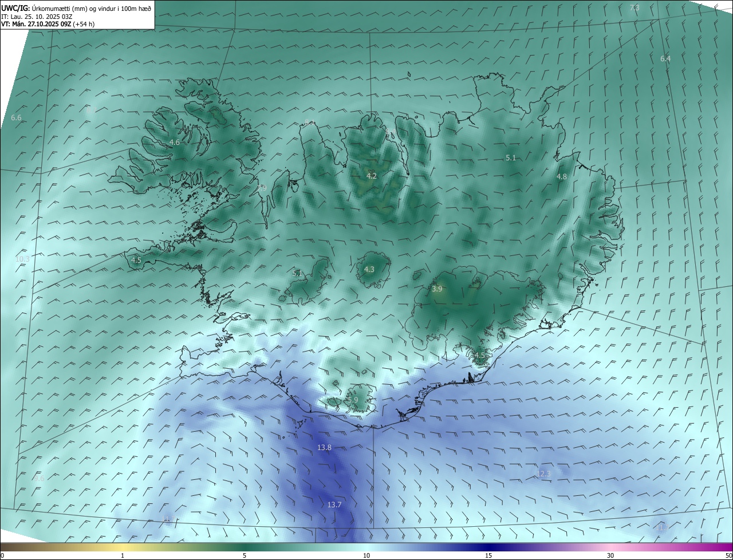Click the 6.6 value label
This screenshot has width=733, height=560.
[x=16, y=117]
